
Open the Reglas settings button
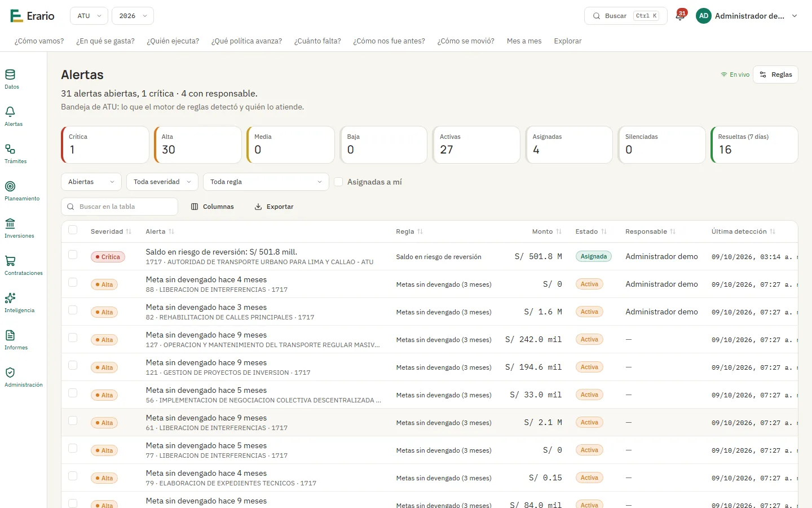pyautogui.click(x=776, y=75)
